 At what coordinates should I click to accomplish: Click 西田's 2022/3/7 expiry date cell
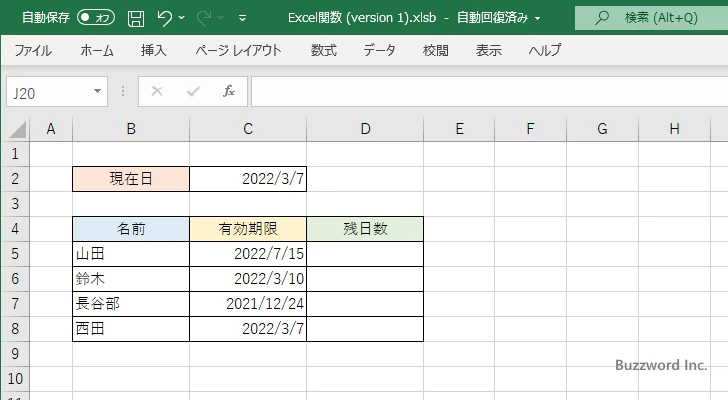(x=248, y=329)
